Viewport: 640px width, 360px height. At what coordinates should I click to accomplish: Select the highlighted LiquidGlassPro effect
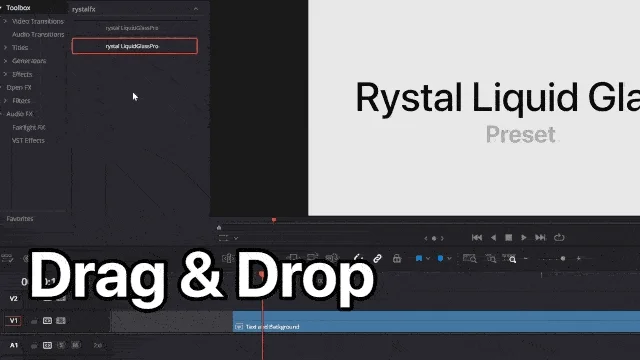coord(135,46)
